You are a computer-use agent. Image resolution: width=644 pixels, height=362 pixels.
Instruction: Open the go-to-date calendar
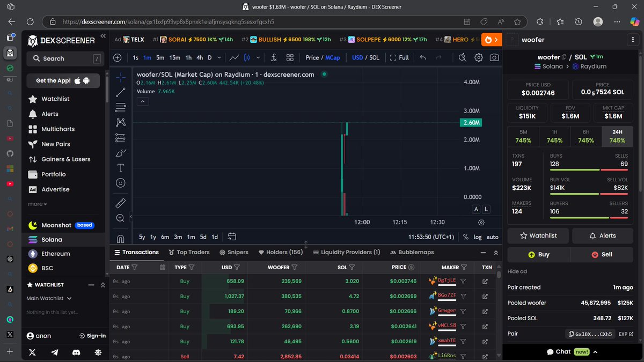[232, 237]
